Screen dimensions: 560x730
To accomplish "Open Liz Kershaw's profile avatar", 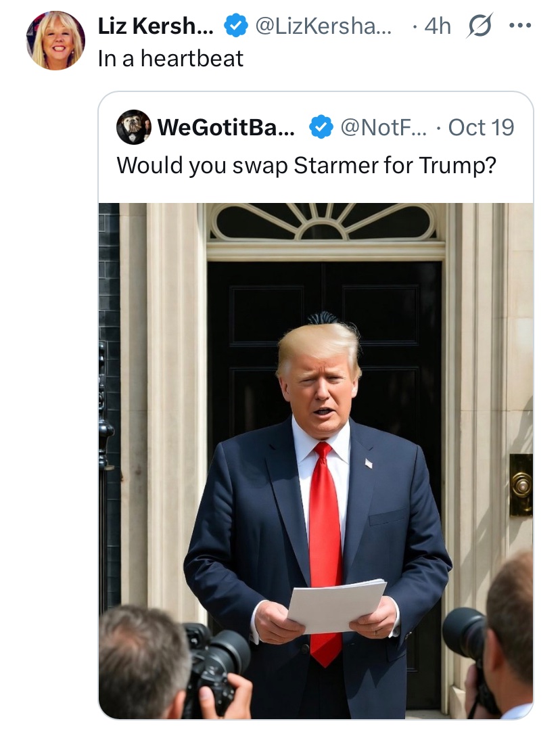I will pos(55,41).
